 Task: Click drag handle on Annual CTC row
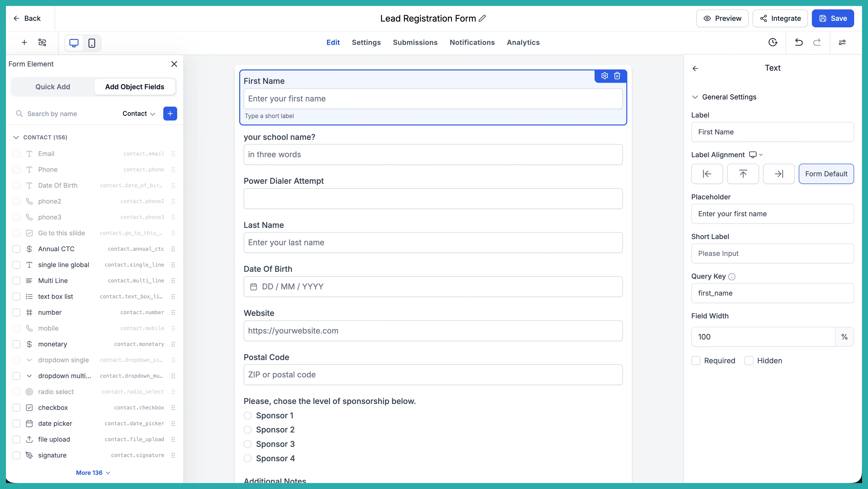tap(173, 249)
